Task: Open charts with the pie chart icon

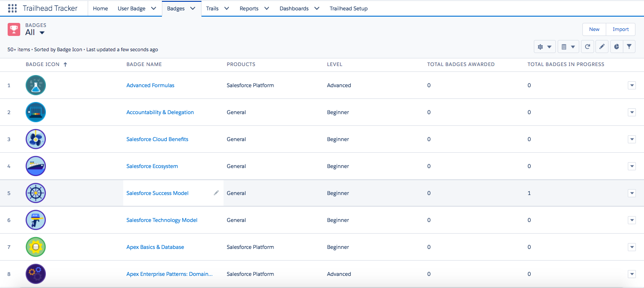Action: click(616, 46)
